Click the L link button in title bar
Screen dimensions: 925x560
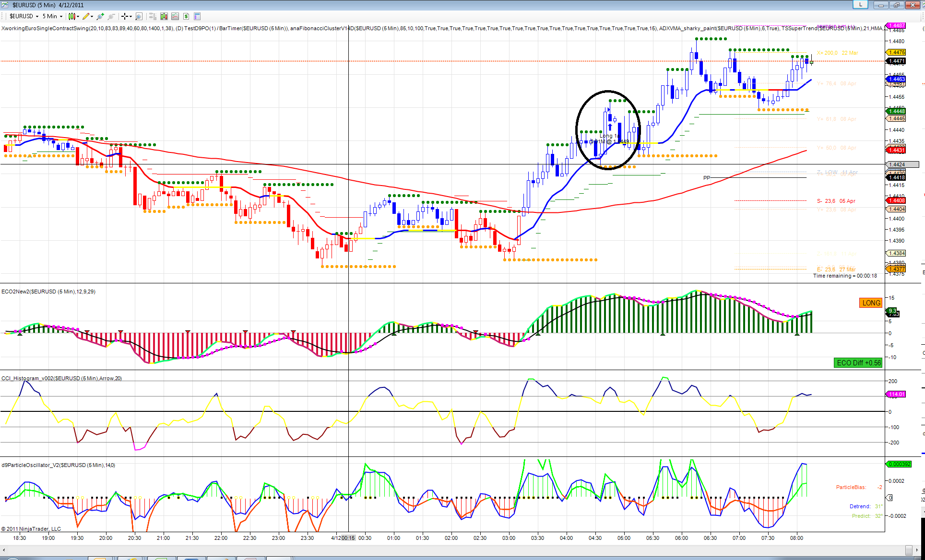860,4
